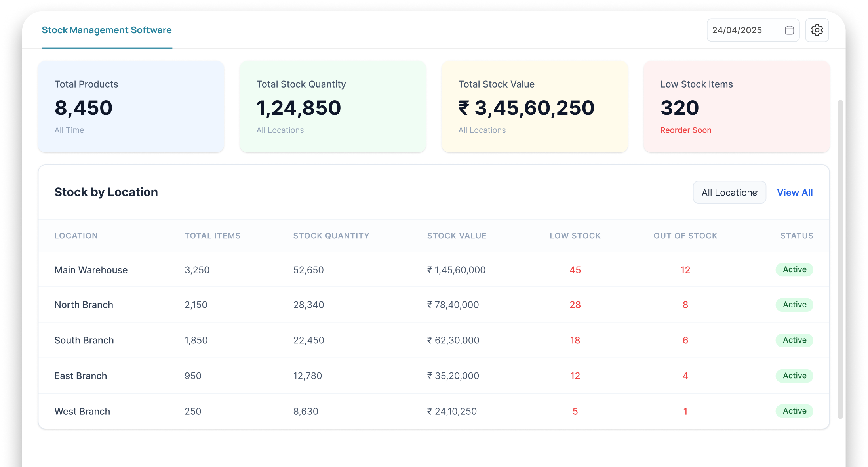Viewport: 868px width, 467px height.
Task: Select the East Branch row name
Action: pos(81,376)
